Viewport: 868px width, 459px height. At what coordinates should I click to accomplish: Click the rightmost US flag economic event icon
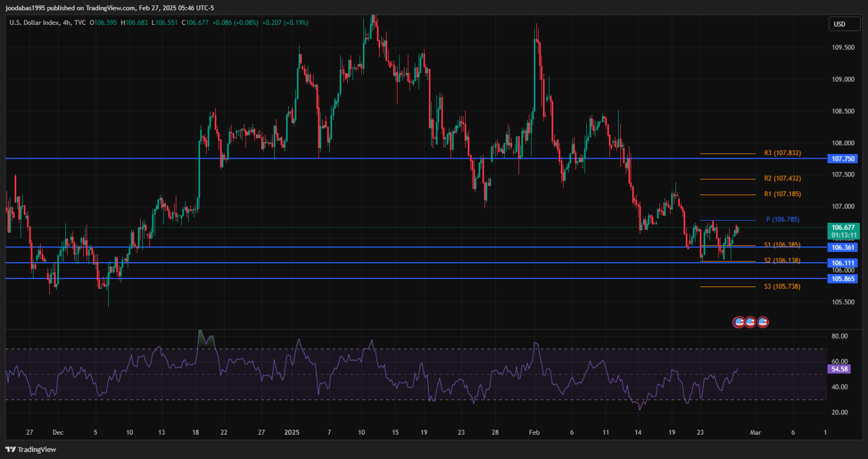(763, 322)
